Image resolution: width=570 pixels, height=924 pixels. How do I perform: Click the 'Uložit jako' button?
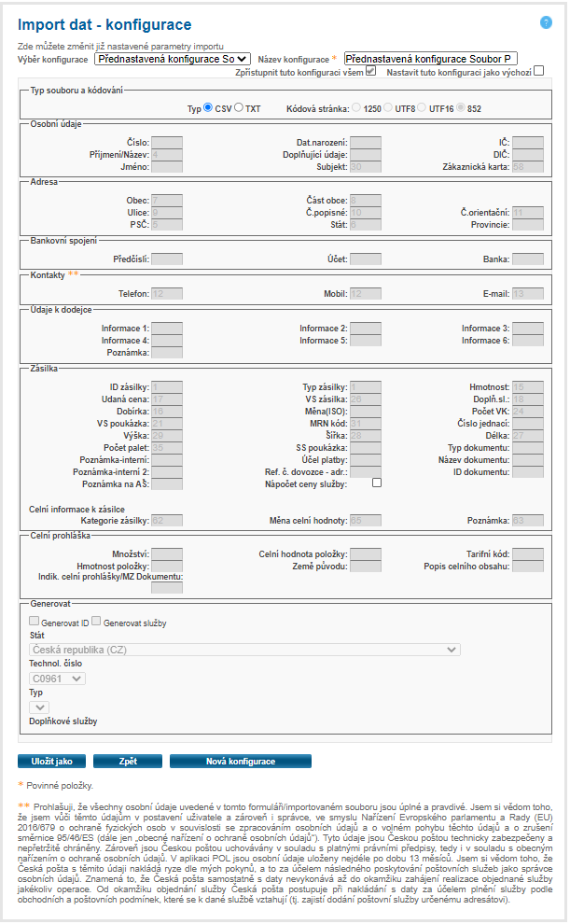tap(51, 761)
